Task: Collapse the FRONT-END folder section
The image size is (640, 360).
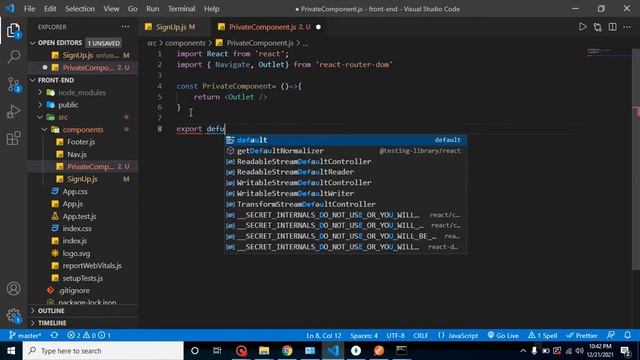Action: point(33,80)
